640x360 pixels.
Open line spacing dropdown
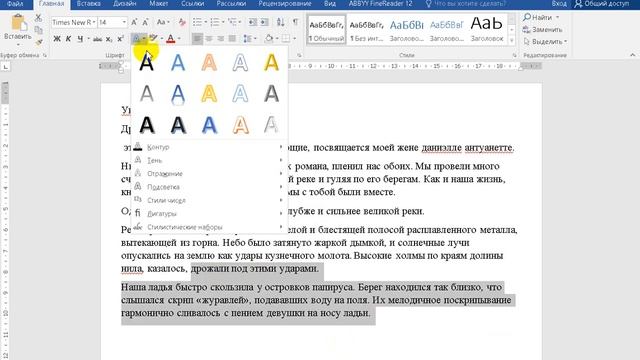coord(255,39)
